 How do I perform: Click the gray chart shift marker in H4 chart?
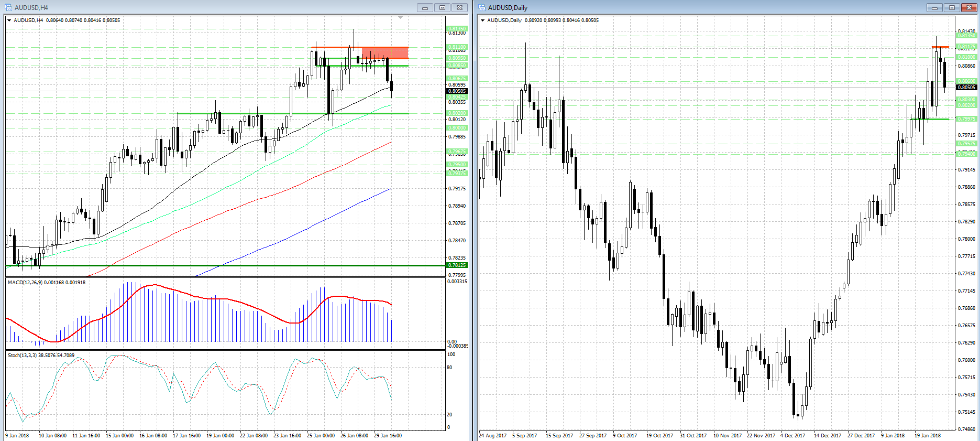(401, 17)
